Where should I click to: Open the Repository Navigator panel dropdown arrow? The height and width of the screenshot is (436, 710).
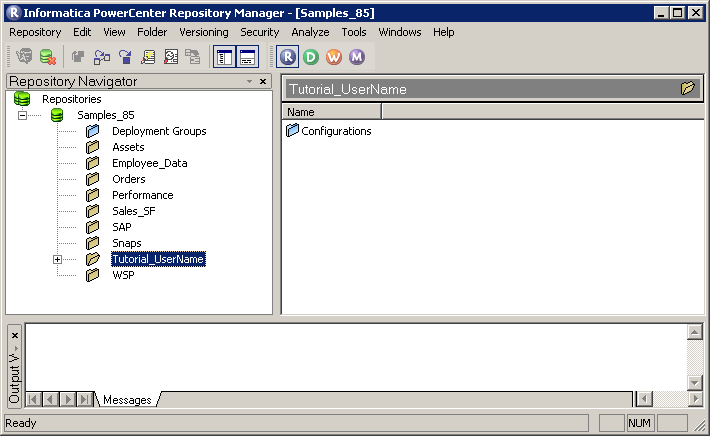coord(249,82)
